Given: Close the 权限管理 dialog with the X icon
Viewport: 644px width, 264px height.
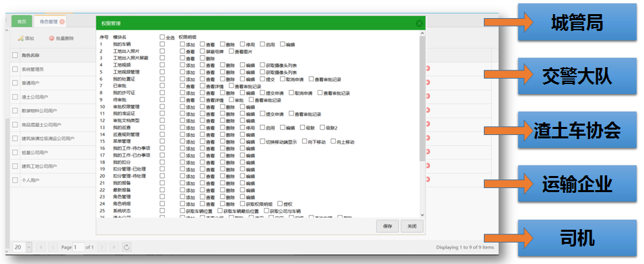Looking at the screenshot, I should point(419,24).
